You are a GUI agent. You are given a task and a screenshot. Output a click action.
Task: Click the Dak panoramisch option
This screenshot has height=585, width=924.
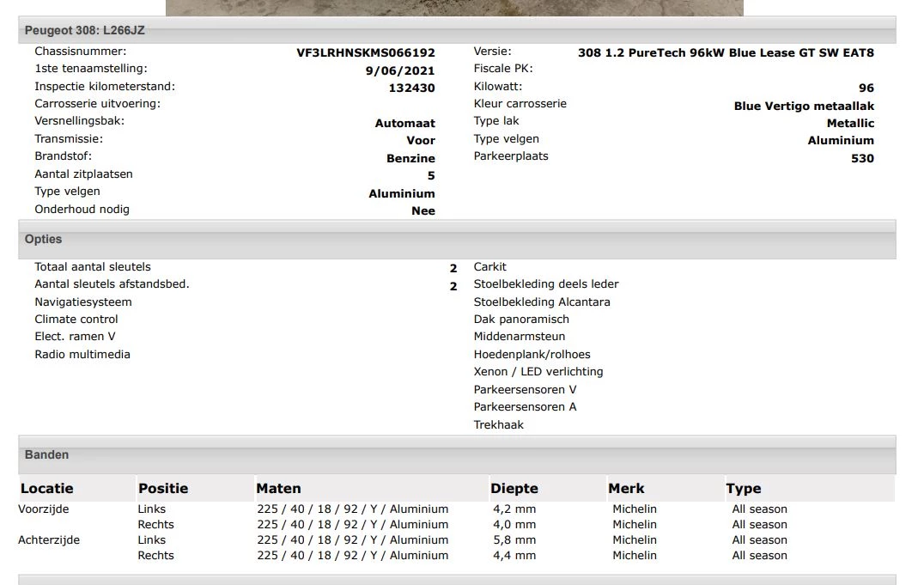521,319
